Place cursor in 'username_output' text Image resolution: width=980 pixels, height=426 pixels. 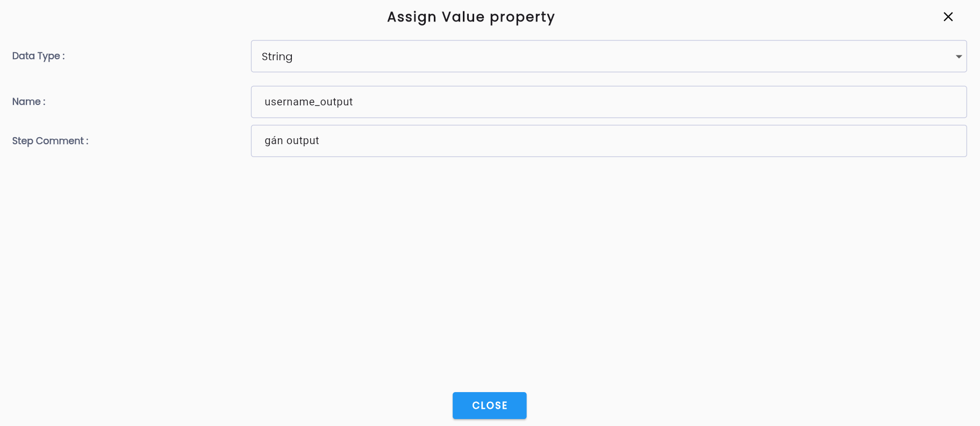coord(309,102)
